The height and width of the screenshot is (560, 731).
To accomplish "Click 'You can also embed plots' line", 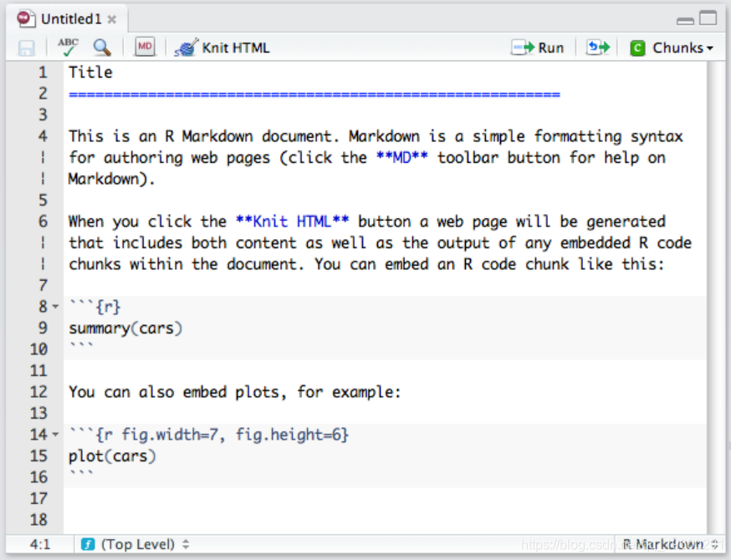I will tap(234, 392).
